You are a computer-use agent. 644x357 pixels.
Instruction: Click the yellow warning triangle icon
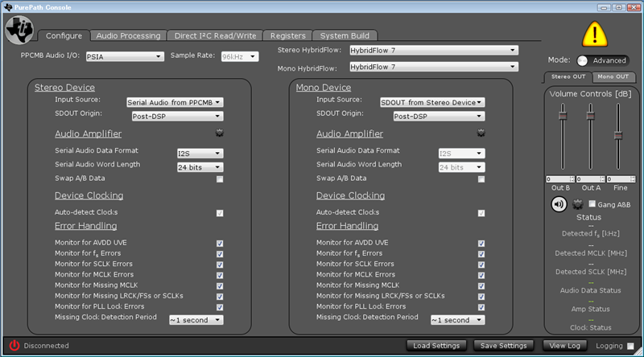594,35
